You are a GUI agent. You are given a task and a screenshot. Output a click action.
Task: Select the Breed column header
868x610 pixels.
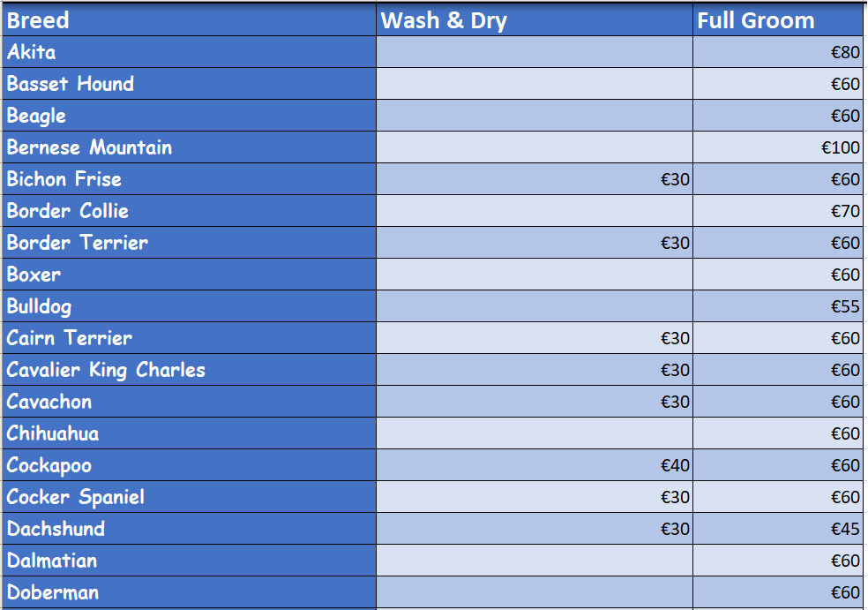click(x=190, y=20)
